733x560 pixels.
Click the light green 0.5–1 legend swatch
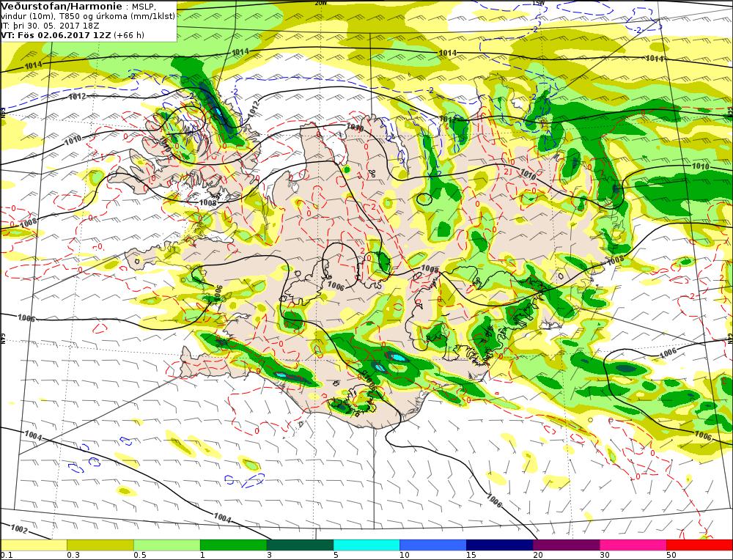[167, 545]
